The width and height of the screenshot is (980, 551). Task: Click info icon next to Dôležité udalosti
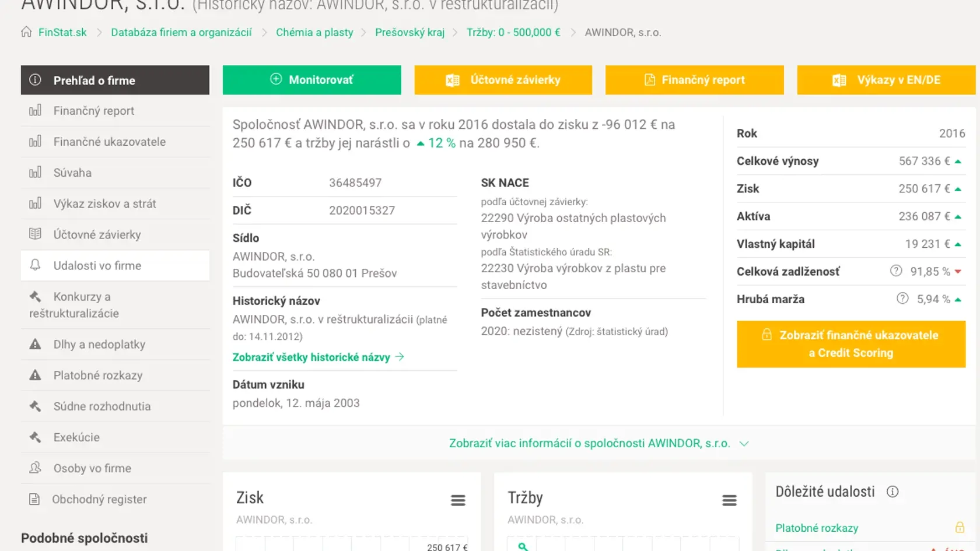[892, 492]
